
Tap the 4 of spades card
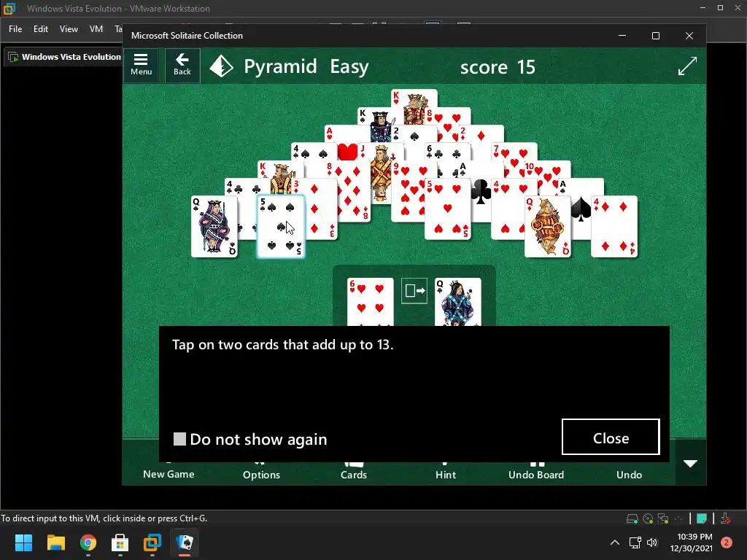(x=314, y=152)
